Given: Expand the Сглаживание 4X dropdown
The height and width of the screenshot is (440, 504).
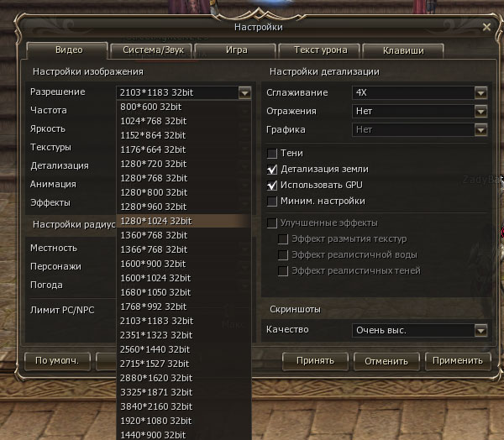Looking at the screenshot, I should (x=480, y=93).
